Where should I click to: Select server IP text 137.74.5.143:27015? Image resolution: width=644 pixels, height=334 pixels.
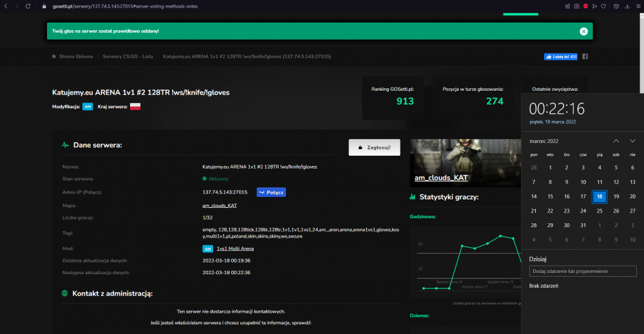[225, 192]
